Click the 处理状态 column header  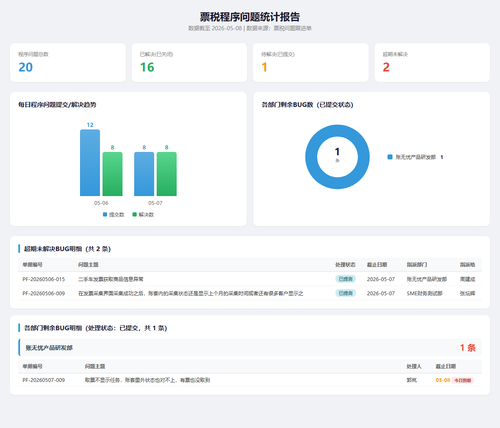tap(345, 265)
